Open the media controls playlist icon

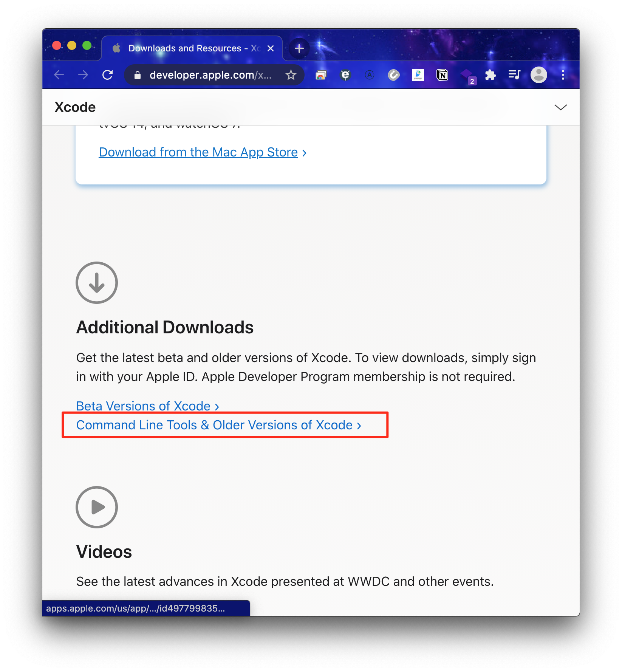(x=514, y=75)
